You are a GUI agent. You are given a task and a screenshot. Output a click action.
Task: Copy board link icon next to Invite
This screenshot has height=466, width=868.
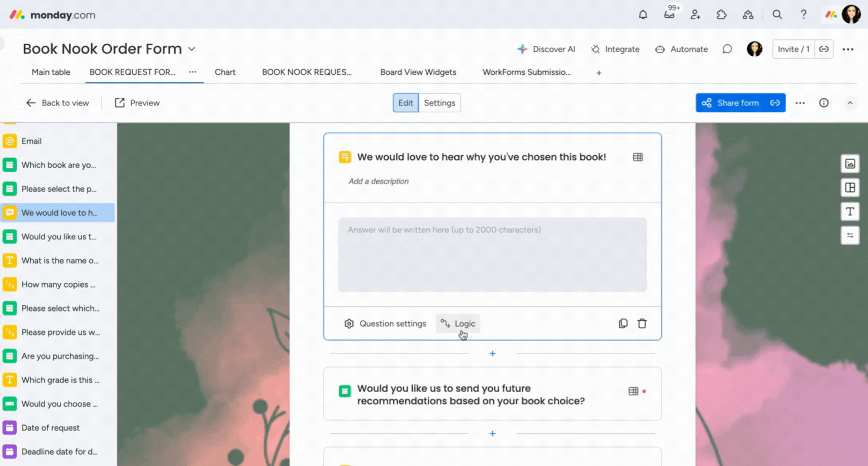point(824,49)
